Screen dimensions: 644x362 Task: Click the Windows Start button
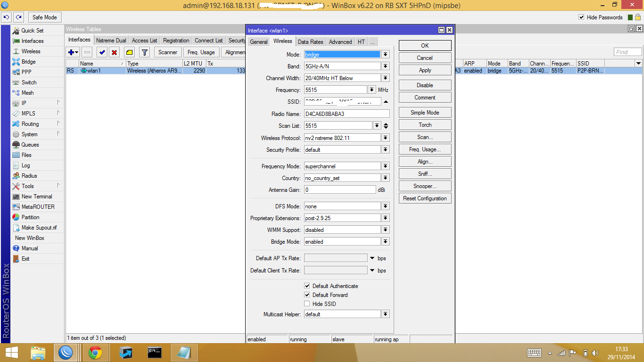[11, 353]
